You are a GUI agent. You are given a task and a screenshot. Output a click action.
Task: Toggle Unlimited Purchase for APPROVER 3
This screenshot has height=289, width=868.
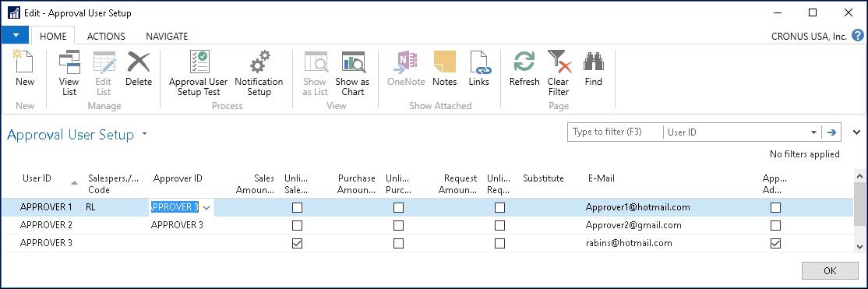[x=398, y=243]
